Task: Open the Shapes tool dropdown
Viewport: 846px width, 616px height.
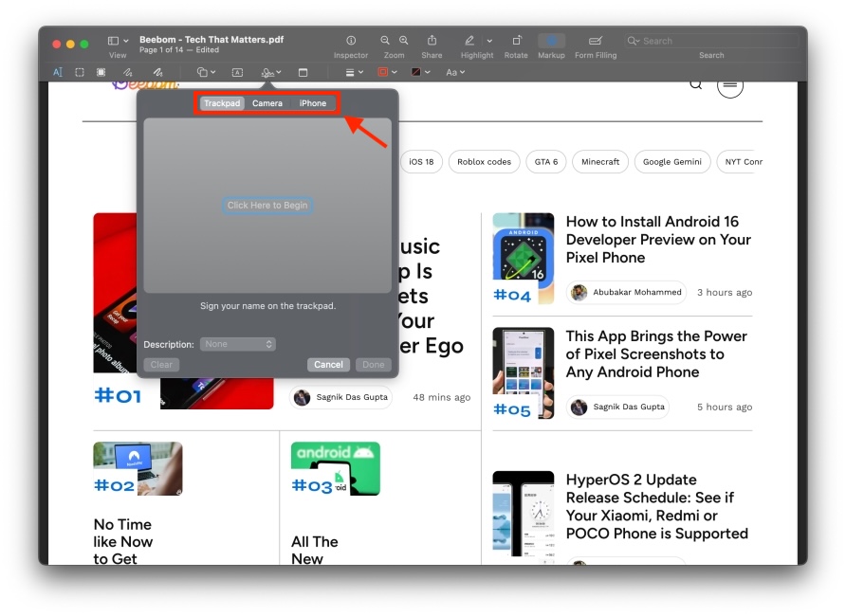Action: pos(206,72)
